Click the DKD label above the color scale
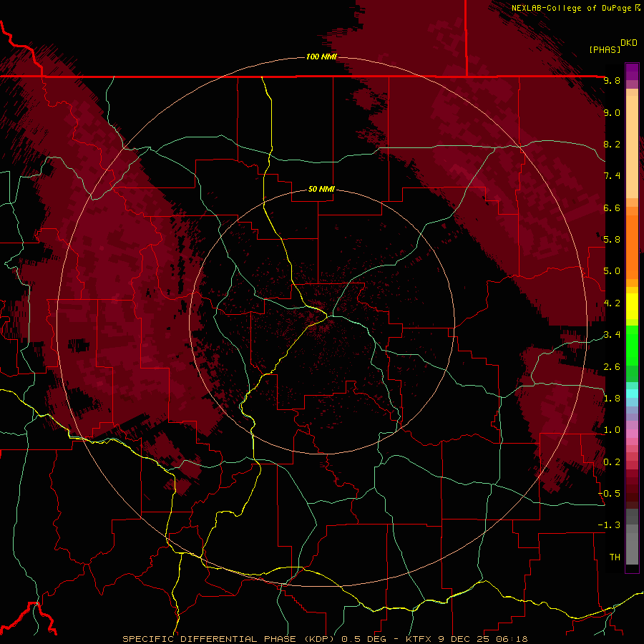644x644 pixels. (629, 43)
